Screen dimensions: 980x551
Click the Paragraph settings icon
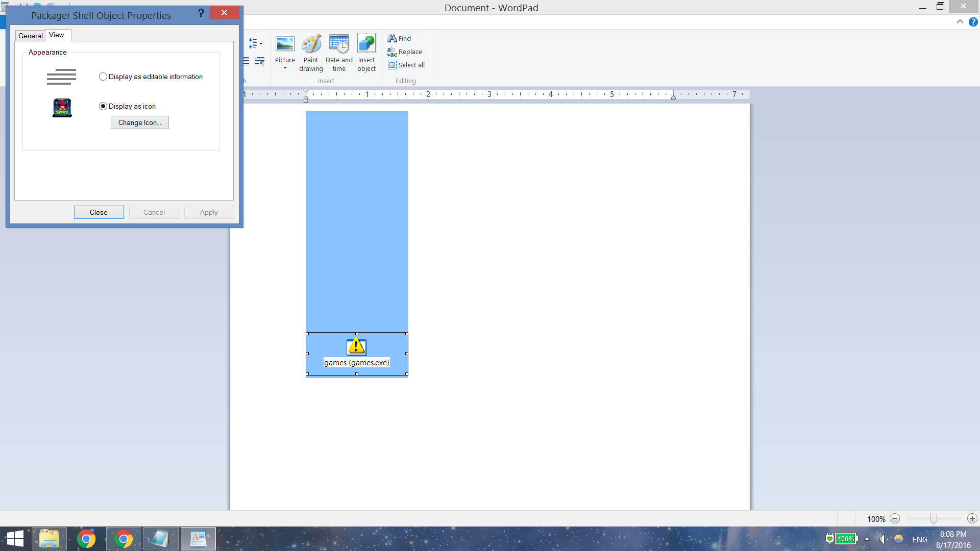[260, 62]
